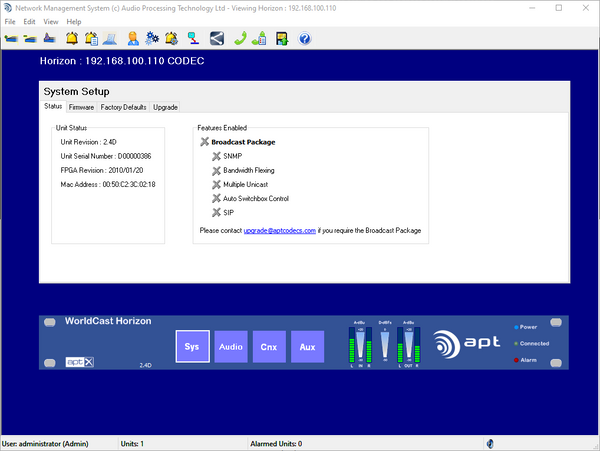Click the remove unit (minus) toolbar icon

30,39
